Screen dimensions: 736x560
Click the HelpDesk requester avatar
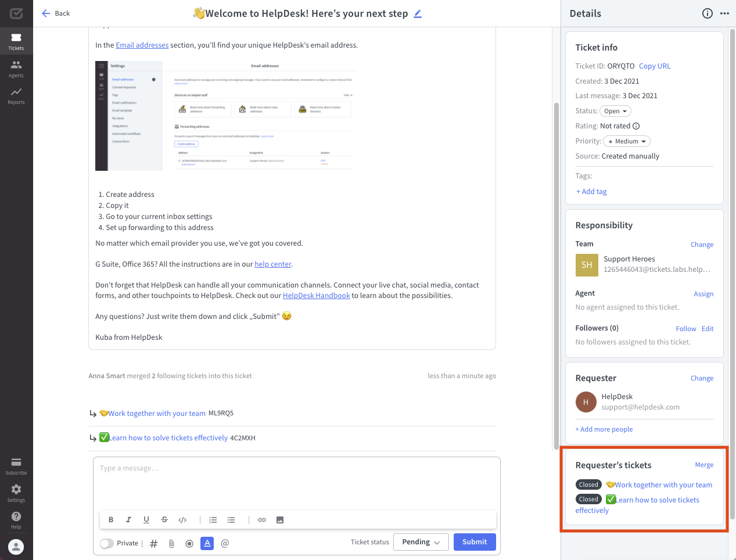point(586,402)
